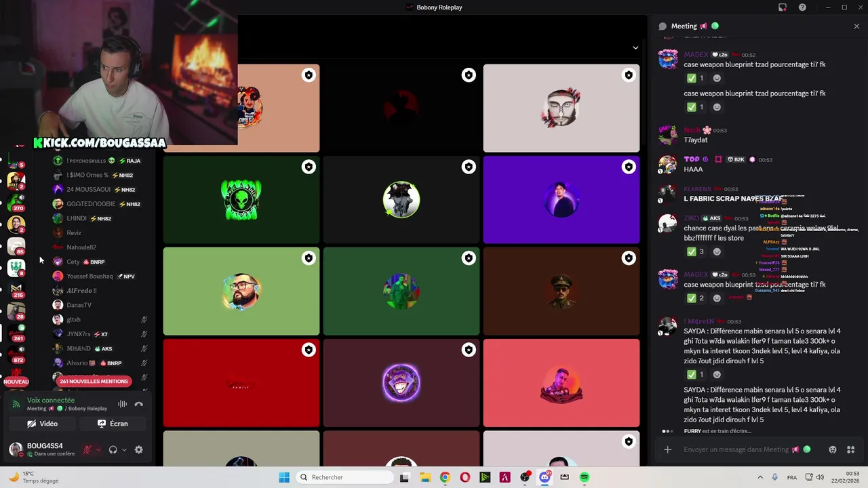Open the server with 215 badge
The width and height of the screenshot is (868, 488).
[16, 289]
